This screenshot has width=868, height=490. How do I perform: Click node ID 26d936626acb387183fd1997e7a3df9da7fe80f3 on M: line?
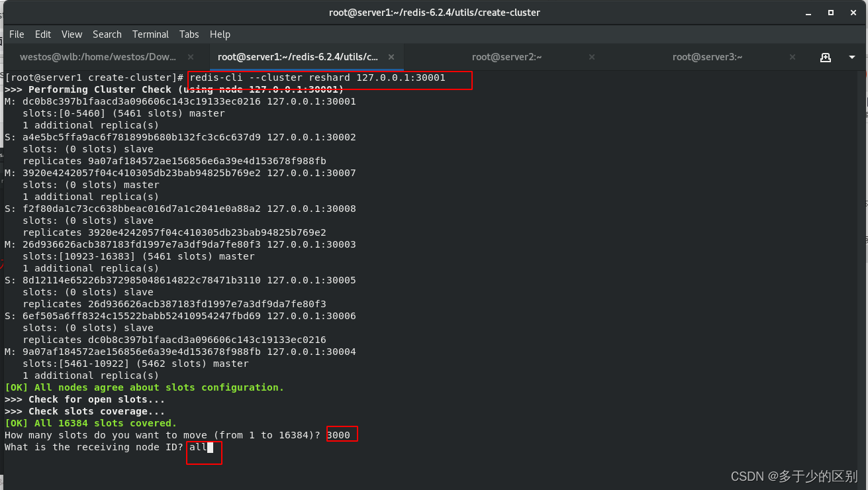click(142, 244)
